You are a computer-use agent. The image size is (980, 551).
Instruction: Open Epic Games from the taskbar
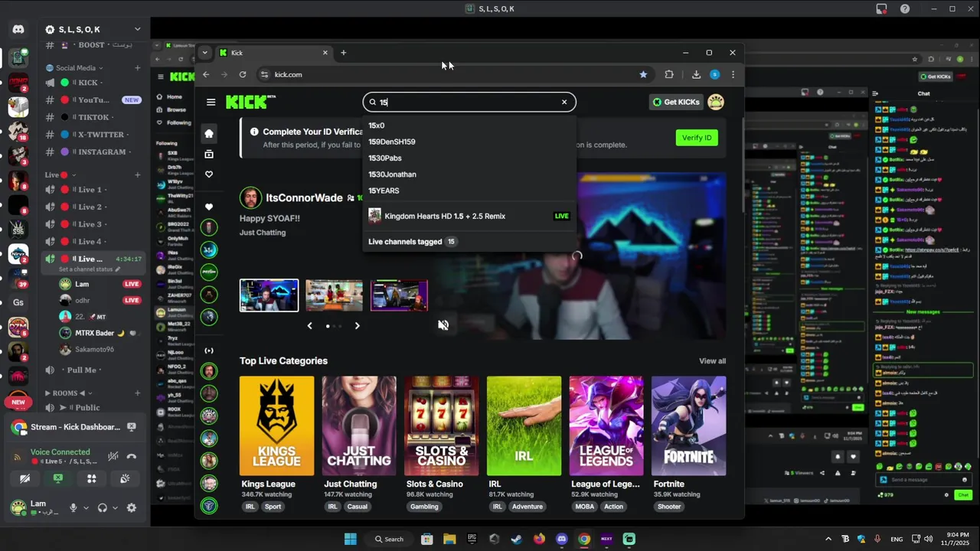(472, 539)
